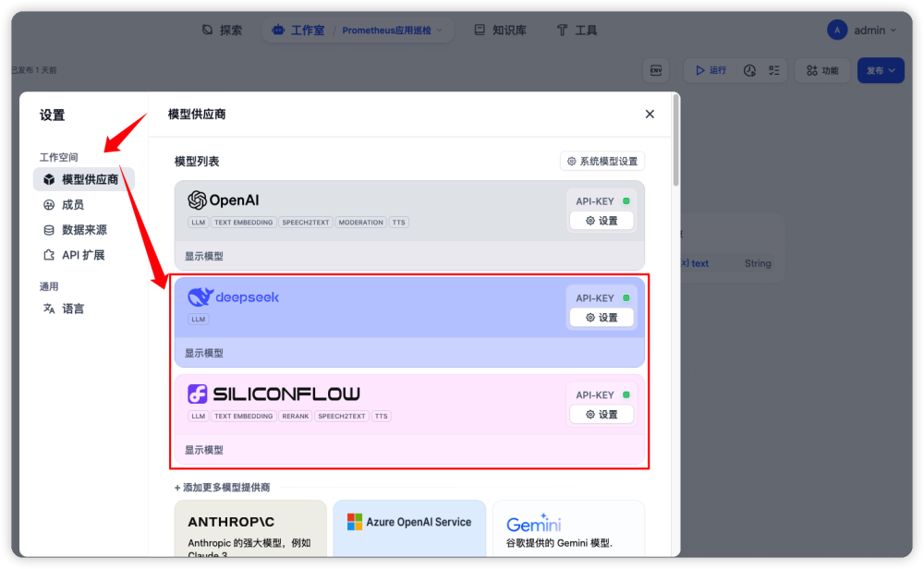Open 设置 for the DeepSeek provider
This screenshot has width=924, height=569.
[x=602, y=318]
